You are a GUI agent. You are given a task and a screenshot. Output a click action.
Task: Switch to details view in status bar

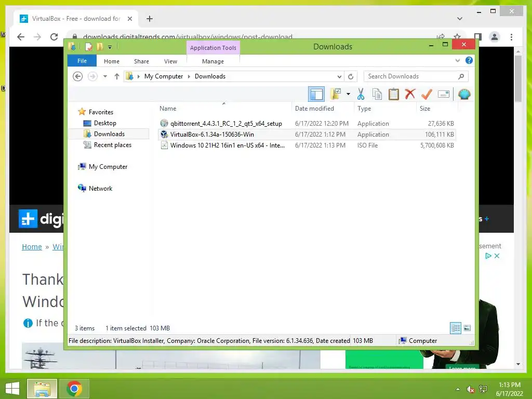coord(455,328)
